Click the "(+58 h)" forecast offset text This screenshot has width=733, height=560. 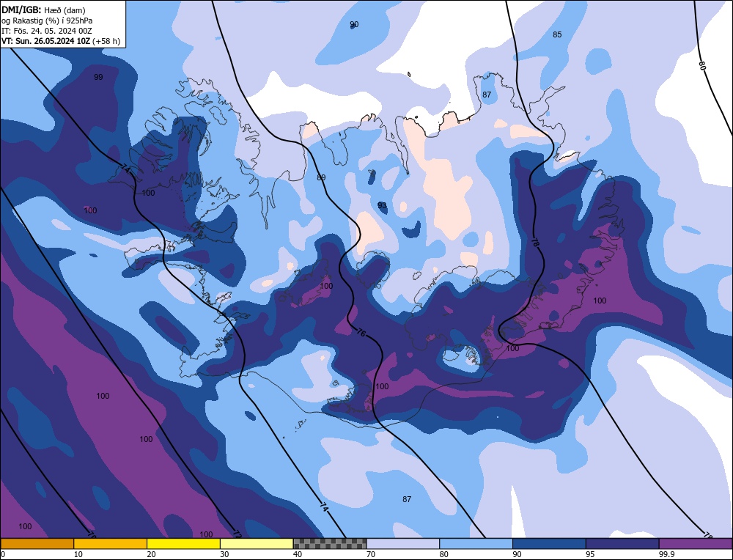pos(106,41)
